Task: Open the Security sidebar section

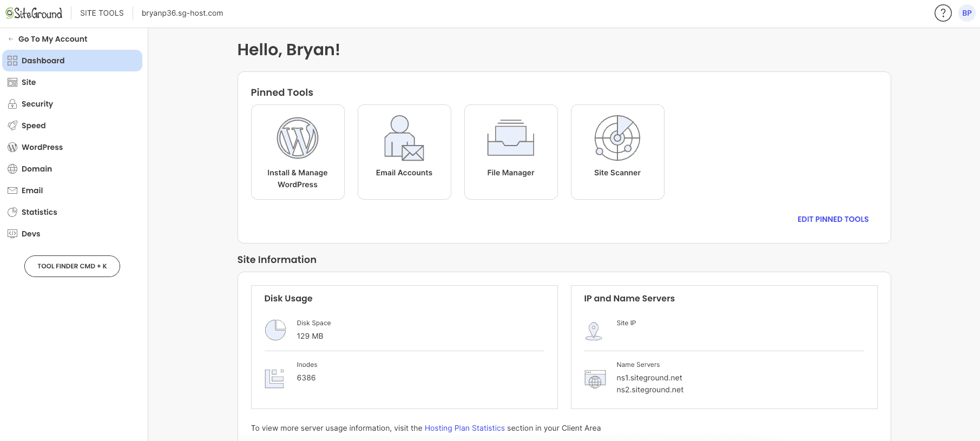Action: pyautogui.click(x=73, y=104)
